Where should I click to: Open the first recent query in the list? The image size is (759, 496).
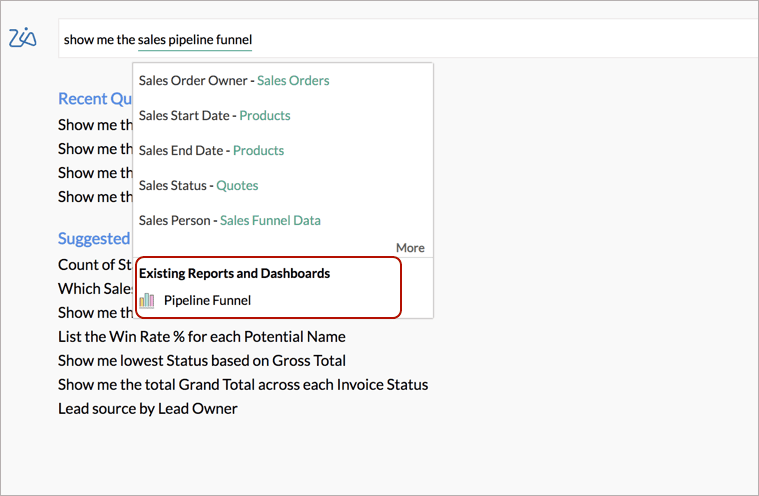tap(95, 125)
